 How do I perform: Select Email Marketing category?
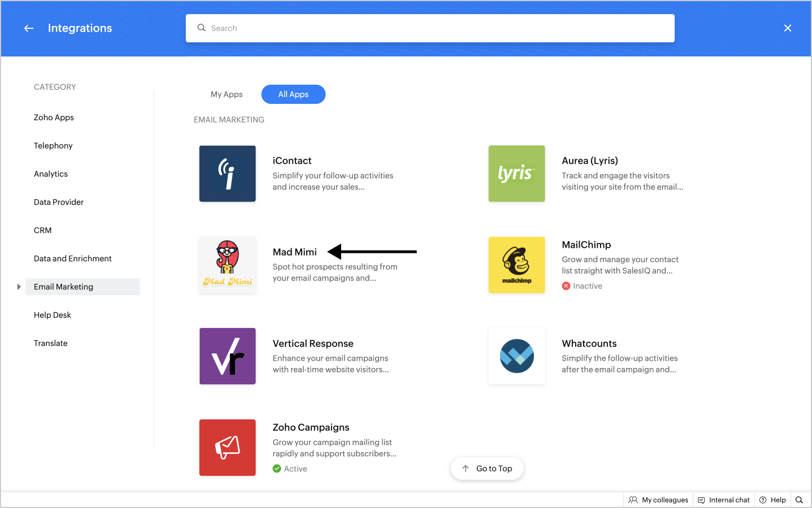coord(83,287)
